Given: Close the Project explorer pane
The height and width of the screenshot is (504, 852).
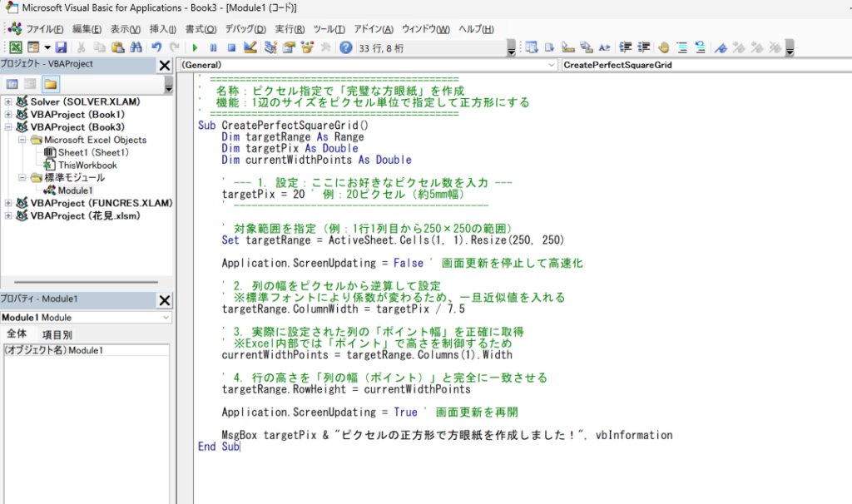Looking at the screenshot, I should (x=165, y=65).
